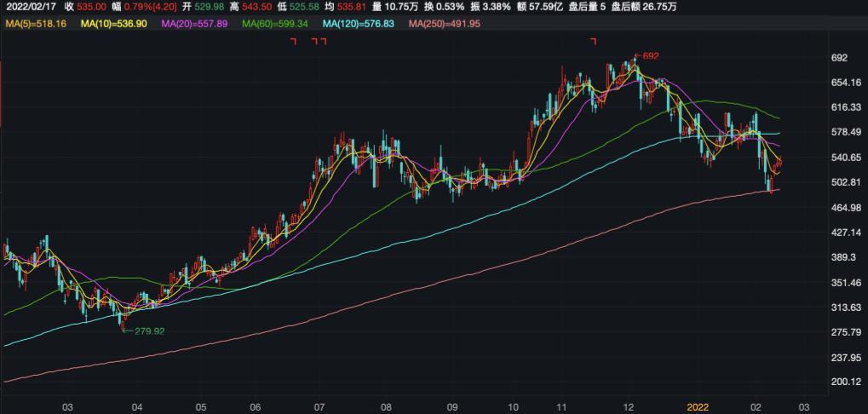Click the month 08 label on time axis
The width and height of the screenshot is (868, 414).
pyautogui.click(x=386, y=407)
